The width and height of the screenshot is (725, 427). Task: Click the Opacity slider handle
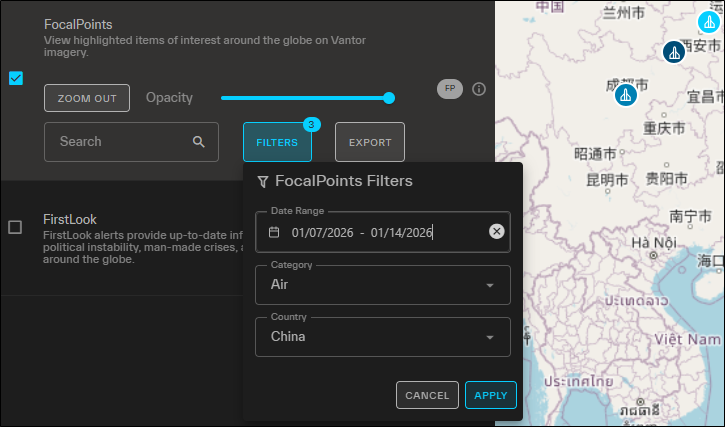coord(389,98)
